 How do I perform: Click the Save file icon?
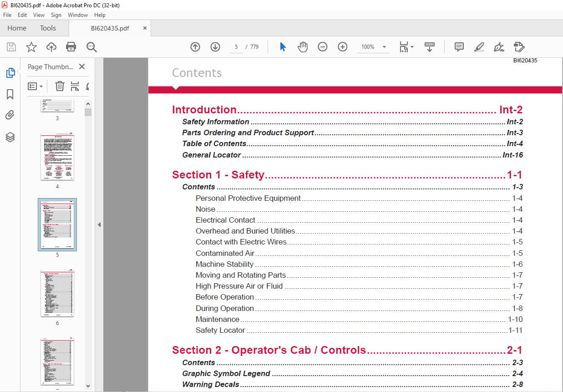pyautogui.click(x=11, y=47)
